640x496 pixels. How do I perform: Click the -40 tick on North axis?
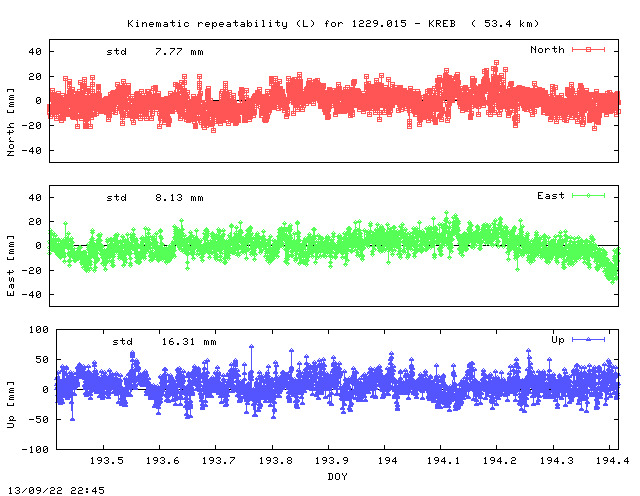31,151
